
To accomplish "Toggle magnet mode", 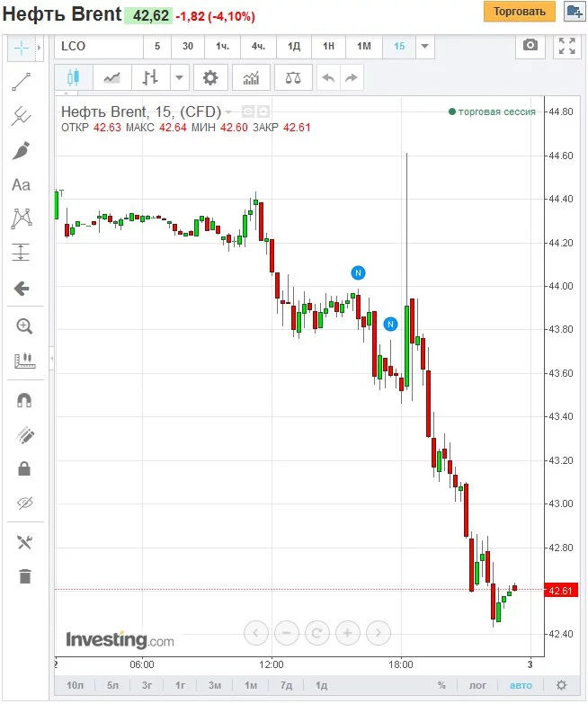I will point(24,400).
